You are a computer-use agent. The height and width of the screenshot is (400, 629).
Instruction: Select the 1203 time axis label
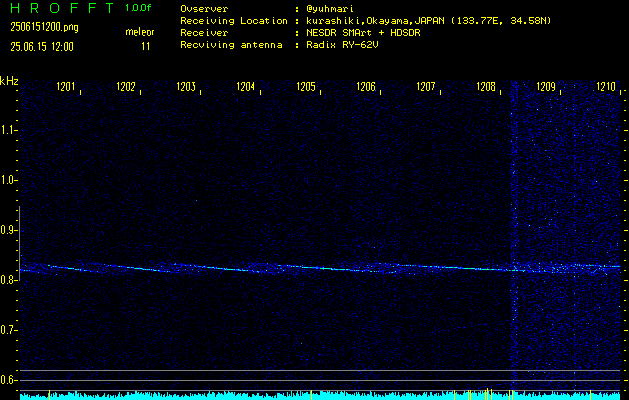(x=186, y=87)
